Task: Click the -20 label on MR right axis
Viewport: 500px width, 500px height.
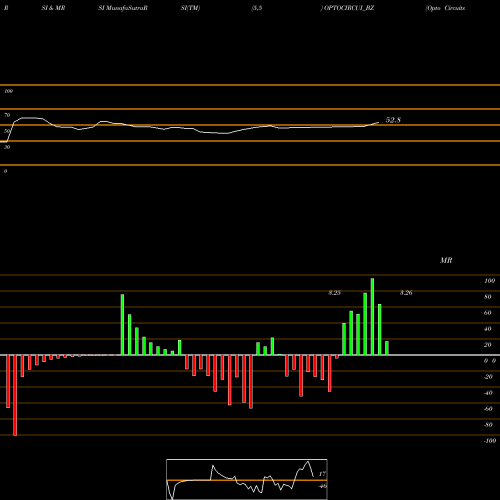Action: click(488, 377)
